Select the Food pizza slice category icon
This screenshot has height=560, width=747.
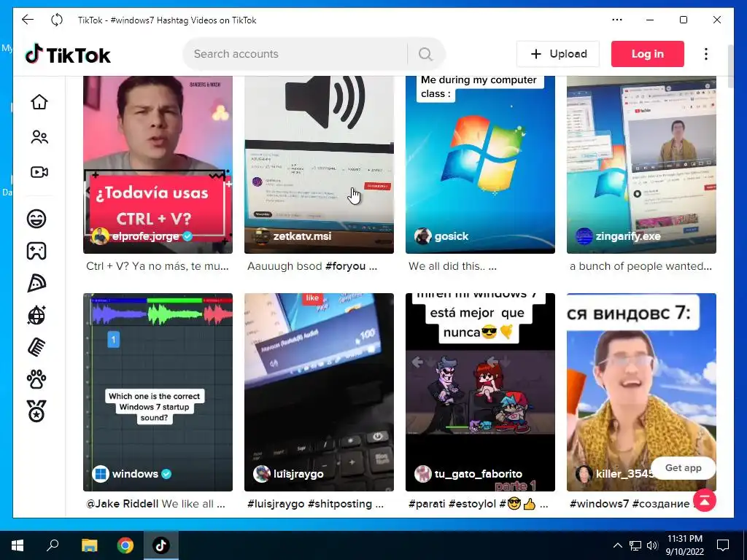pyautogui.click(x=36, y=283)
